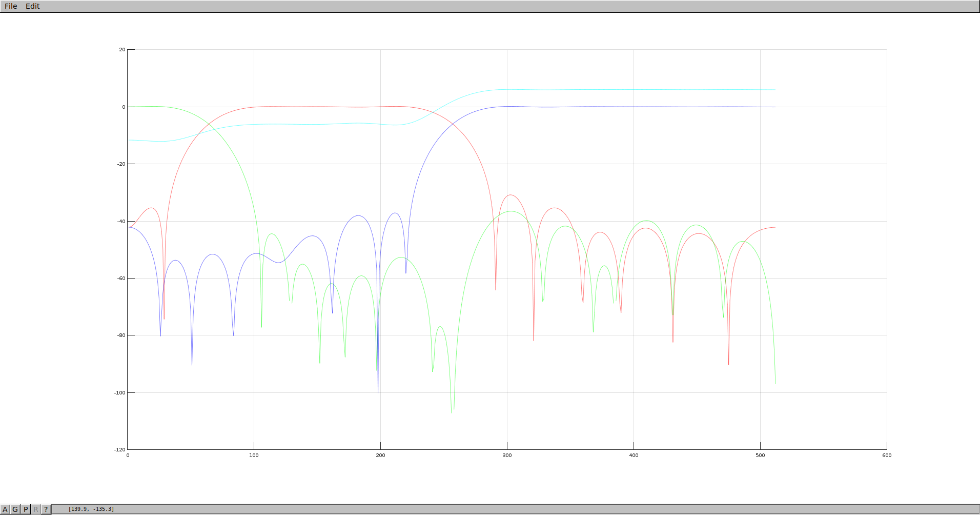
Task: Open help with the '?' button
Action: 46,509
